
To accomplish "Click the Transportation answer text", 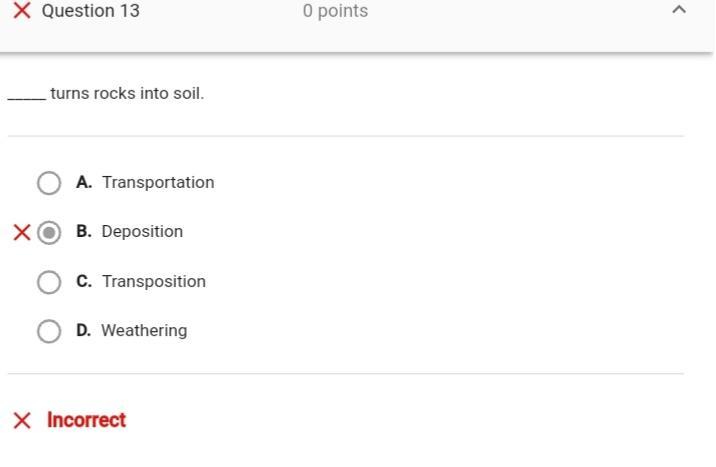I will (x=158, y=182).
